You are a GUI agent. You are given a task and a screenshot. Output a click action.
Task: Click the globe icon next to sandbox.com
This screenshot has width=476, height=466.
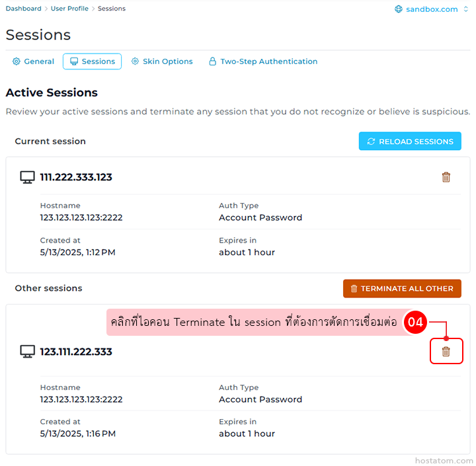point(399,9)
